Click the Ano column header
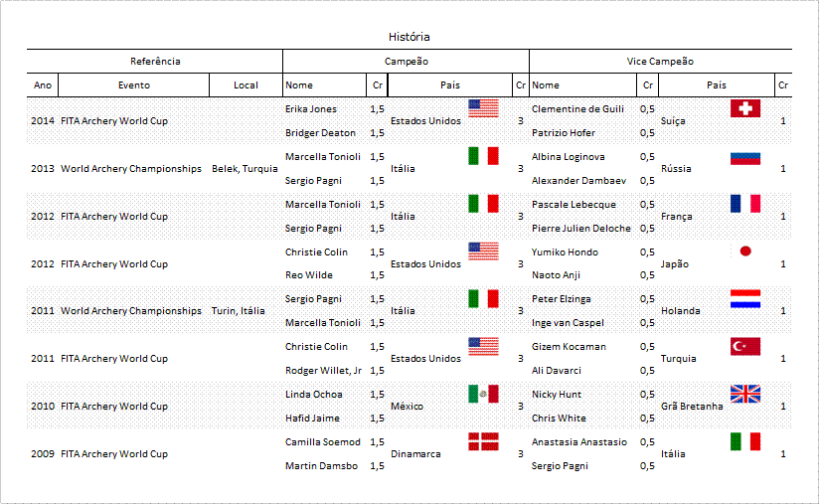The height and width of the screenshot is (504, 820). click(x=43, y=85)
